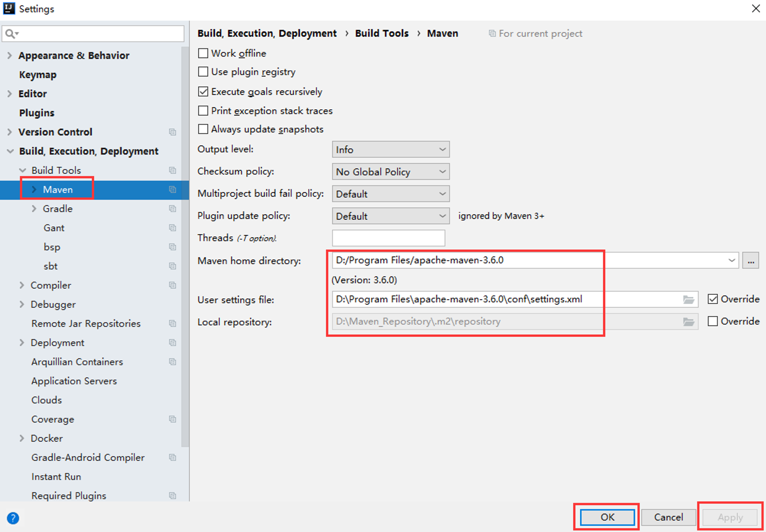Click Cancel button
Image resolution: width=766 pixels, height=532 pixels.
pyautogui.click(x=668, y=517)
